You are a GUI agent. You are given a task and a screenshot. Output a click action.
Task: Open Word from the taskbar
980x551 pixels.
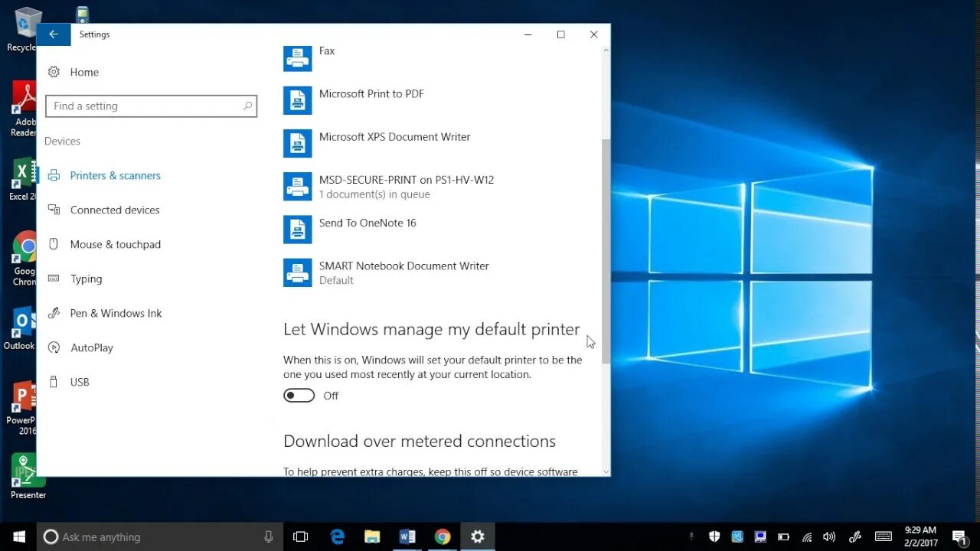pos(407,536)
